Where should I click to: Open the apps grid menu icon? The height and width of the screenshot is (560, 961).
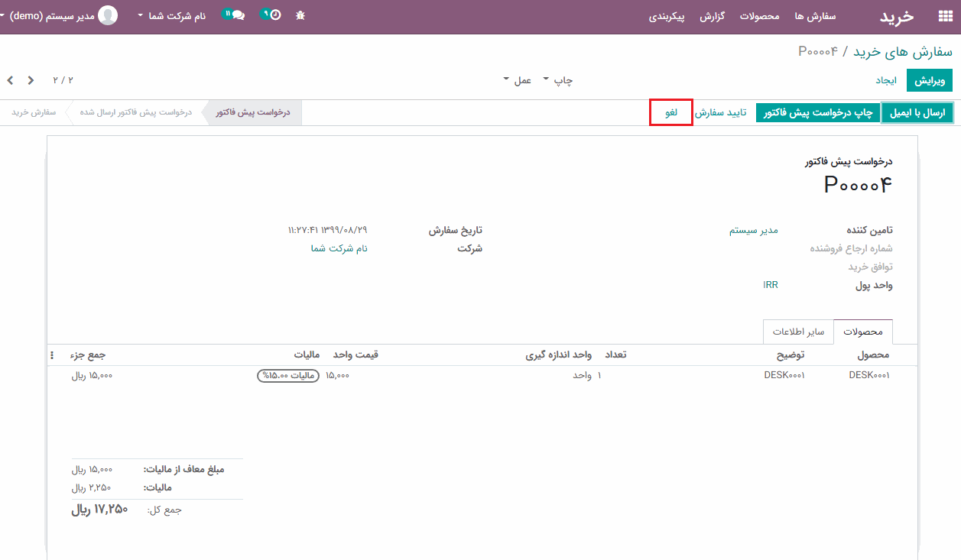coord(945,16)
